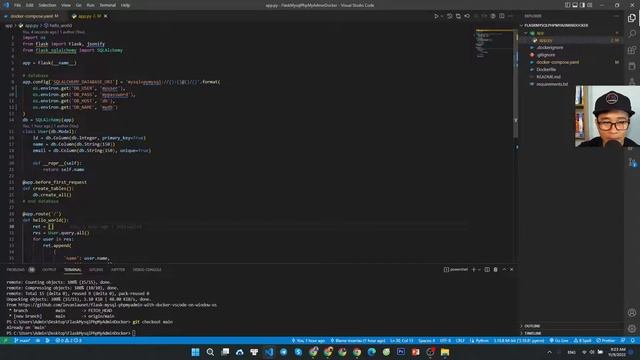Open the Microsoft Edge icon on taskbar
The height and width of the screenshot is (360, 640).
(x=371, y=352)
